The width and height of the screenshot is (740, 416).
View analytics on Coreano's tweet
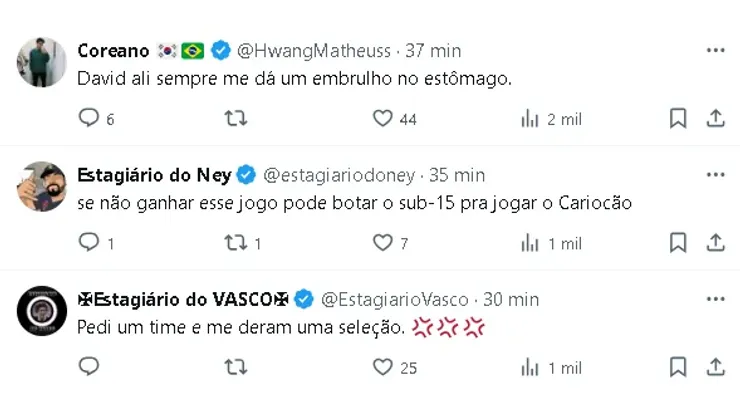coord(530,119)
